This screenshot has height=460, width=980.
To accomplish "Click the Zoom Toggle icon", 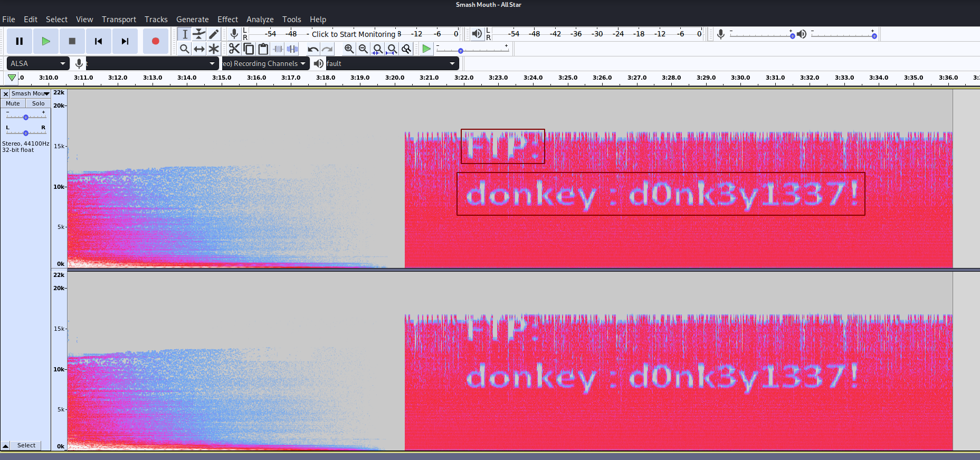I will point(406,49).
